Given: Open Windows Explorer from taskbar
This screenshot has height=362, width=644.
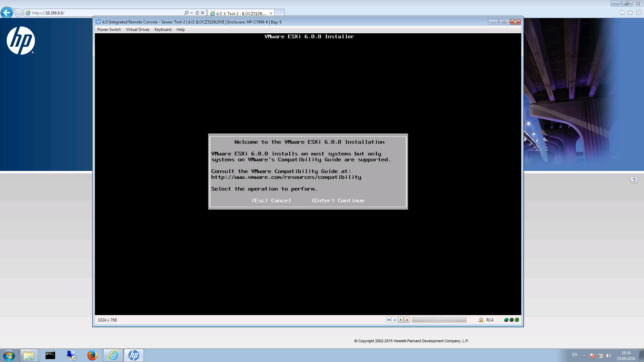Looking at the screenshot, I should point(29,355).
